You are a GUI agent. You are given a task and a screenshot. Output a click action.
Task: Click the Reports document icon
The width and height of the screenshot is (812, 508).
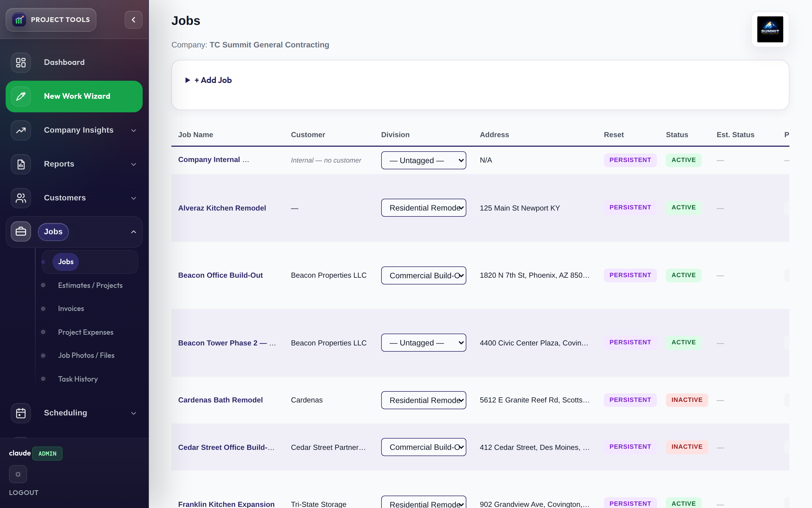click(x=21, y=164)
